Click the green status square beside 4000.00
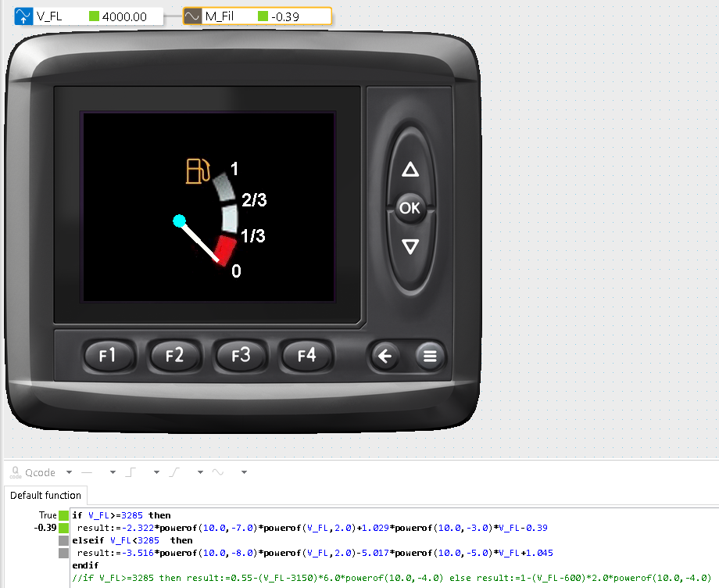Viewport: 719px width, 588px height. tap(94, 16)
